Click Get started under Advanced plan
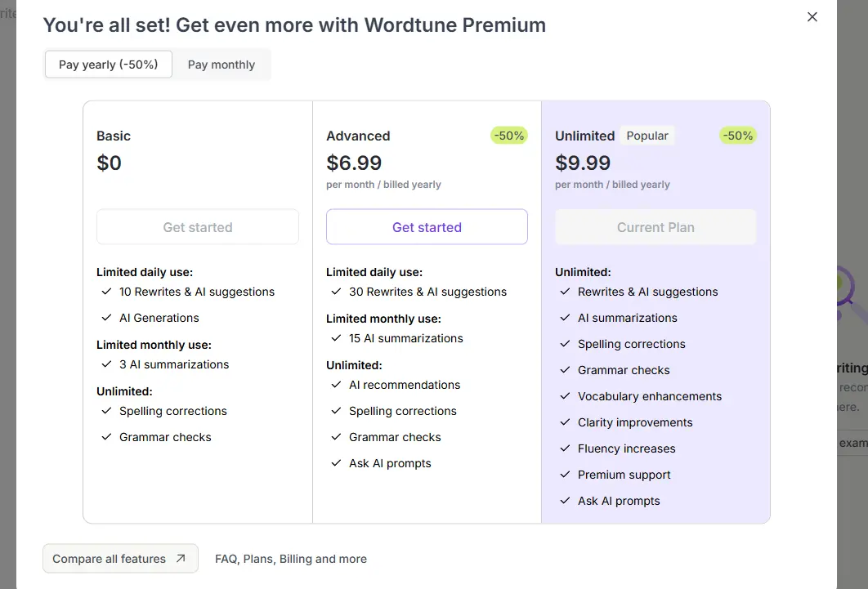The width and height of the screenshot is (868, 589). coord(427,227)
